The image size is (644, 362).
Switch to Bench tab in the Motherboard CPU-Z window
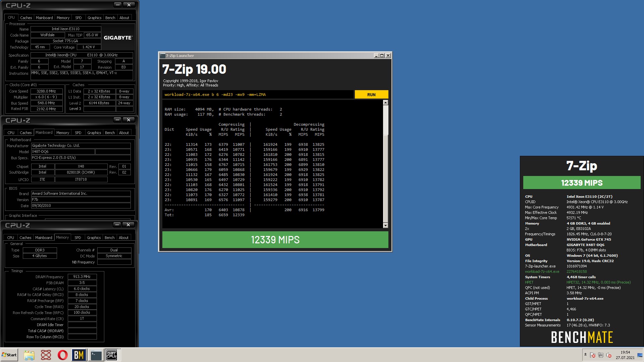tap(110, 133)
